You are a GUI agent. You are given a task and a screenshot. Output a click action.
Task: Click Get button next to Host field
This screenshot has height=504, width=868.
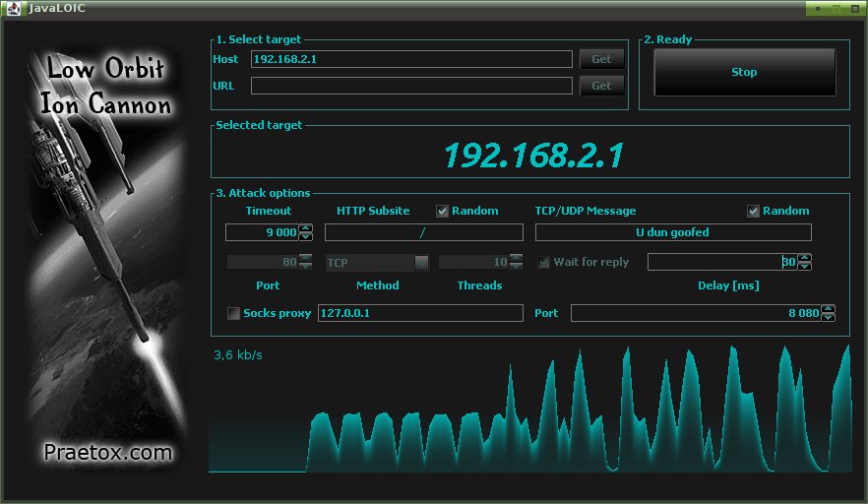pyautogui.click(x=601, y=59)
